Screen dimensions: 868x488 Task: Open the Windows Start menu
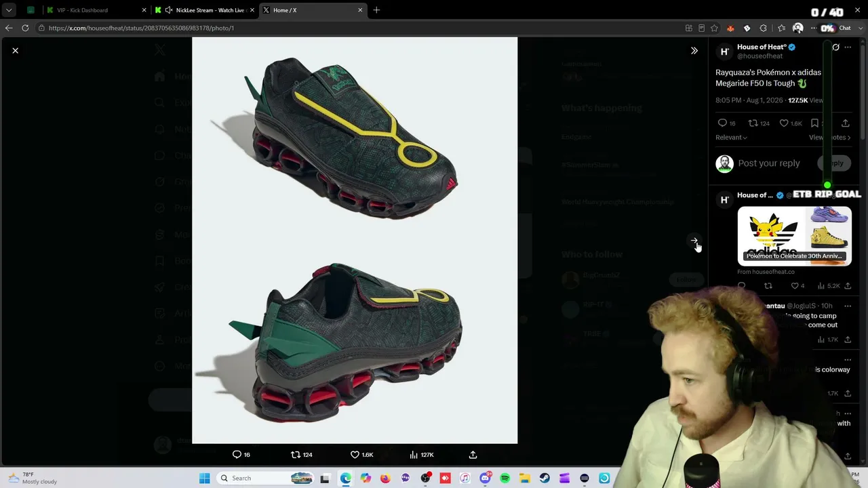click(x=205, y=479)
